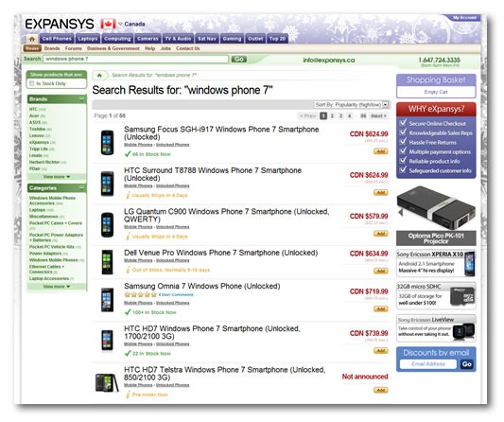Go to results page 4

click(x=349, y=115)
